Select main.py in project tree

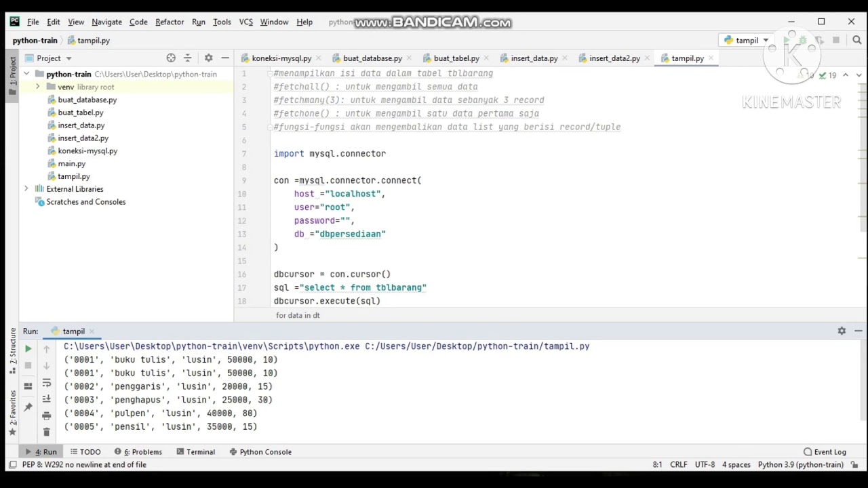[71, 163]
